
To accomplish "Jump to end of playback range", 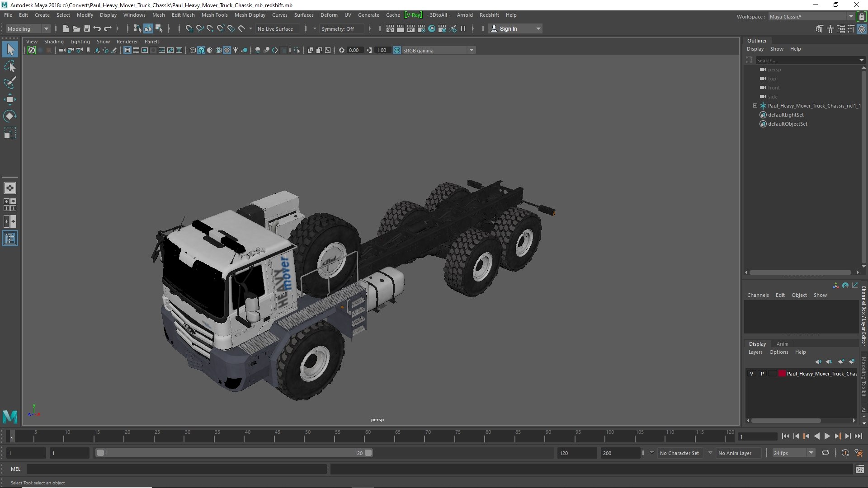I will (859, 436).
